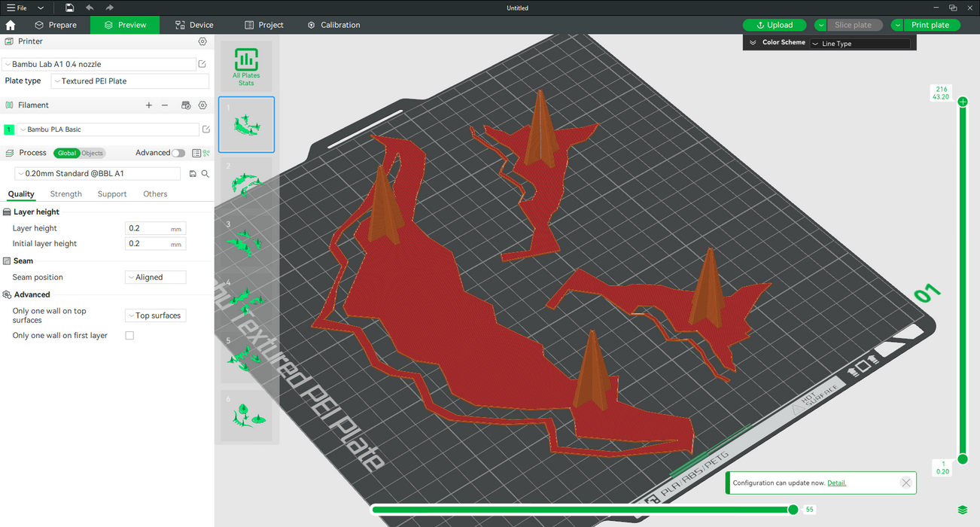Remove a filament with minus icon
The image size is (980, 527).
(165, 105)
